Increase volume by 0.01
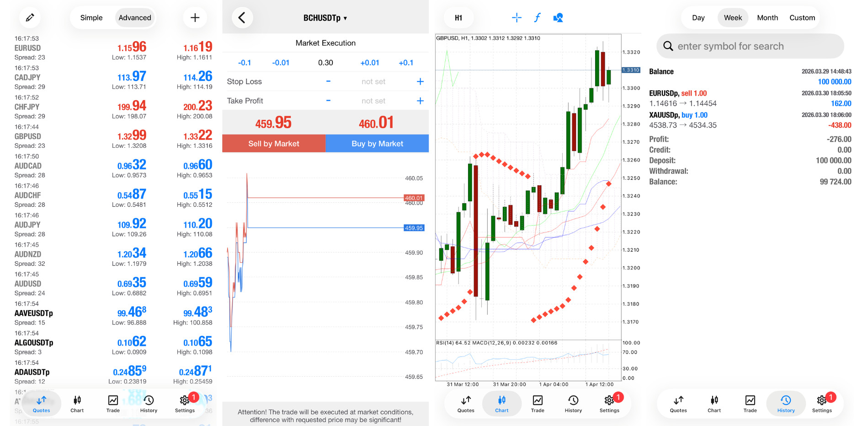The image size is (868, 426). tap(370, 63)
